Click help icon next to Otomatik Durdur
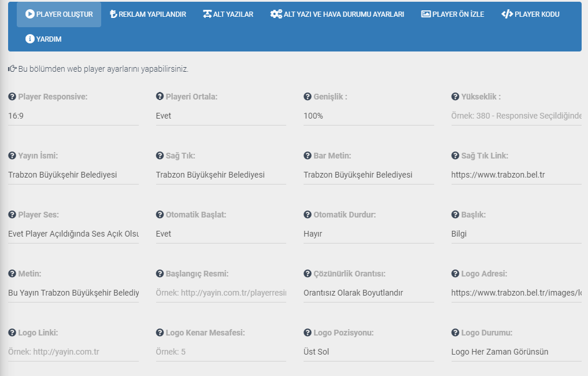 pos(308,214)
